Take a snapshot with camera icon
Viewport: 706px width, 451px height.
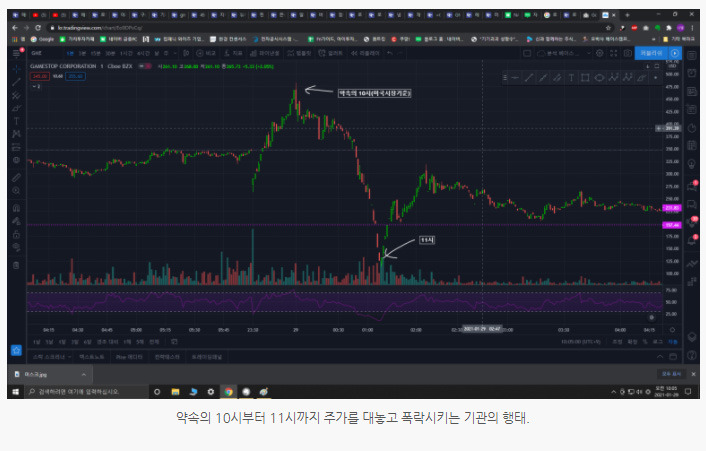[628, 53]
